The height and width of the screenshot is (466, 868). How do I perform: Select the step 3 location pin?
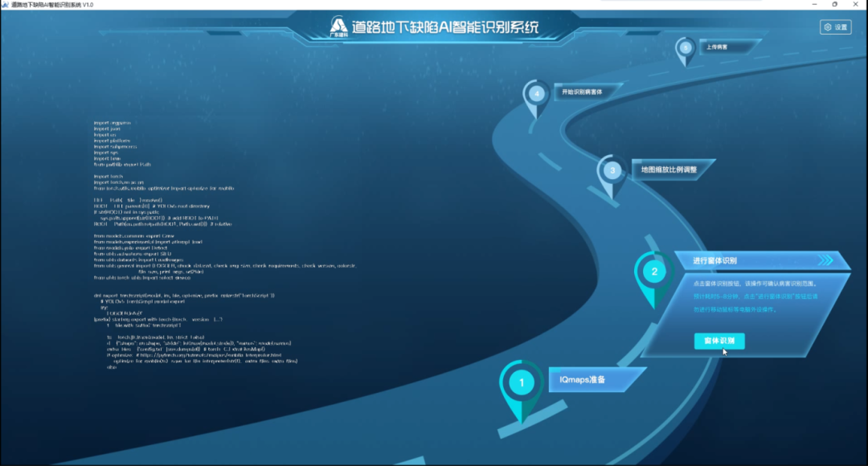click(x=612, y=170)
